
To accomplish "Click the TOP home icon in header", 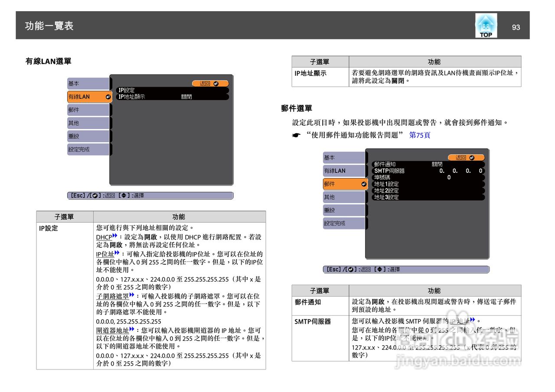I will click(486, 26).
